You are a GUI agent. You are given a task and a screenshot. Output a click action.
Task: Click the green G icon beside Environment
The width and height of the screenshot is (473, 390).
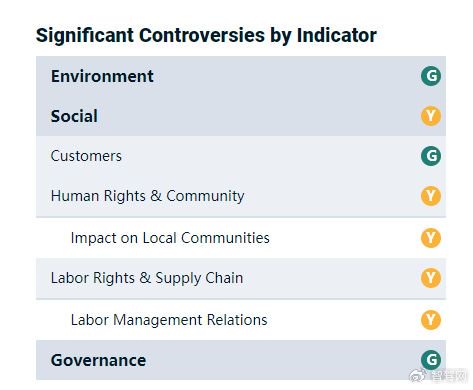[x=431, y=76]
